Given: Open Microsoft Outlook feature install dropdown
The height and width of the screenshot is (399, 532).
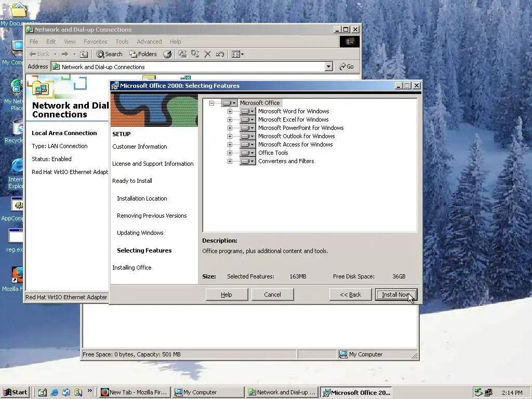Looking at the screenshot, I should (x=248, y=136).
